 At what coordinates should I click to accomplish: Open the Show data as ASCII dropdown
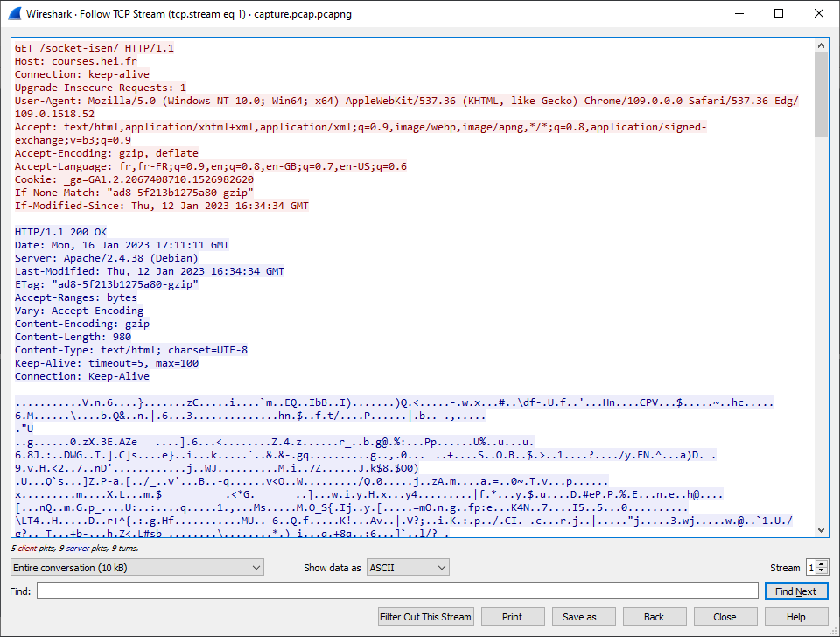pyautogui.click(x=408, y=568)
